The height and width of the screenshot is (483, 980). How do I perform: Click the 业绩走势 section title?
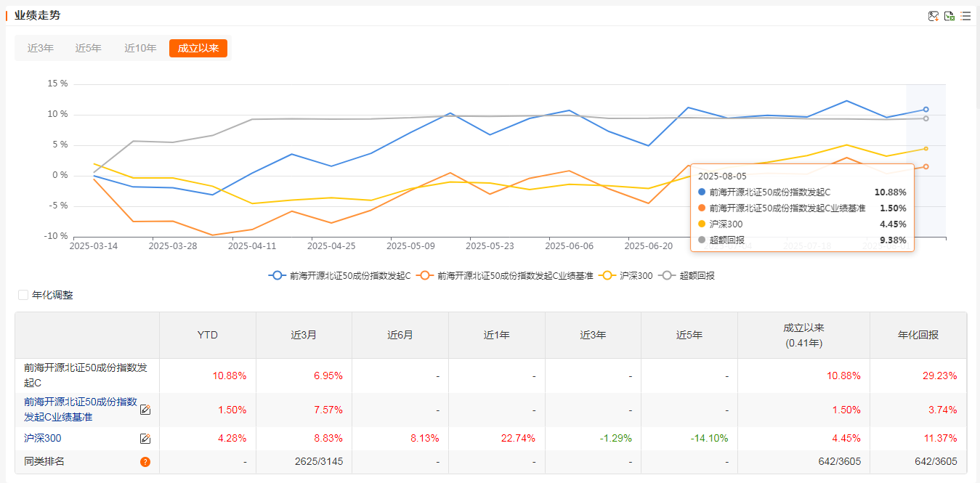(37, 15)
